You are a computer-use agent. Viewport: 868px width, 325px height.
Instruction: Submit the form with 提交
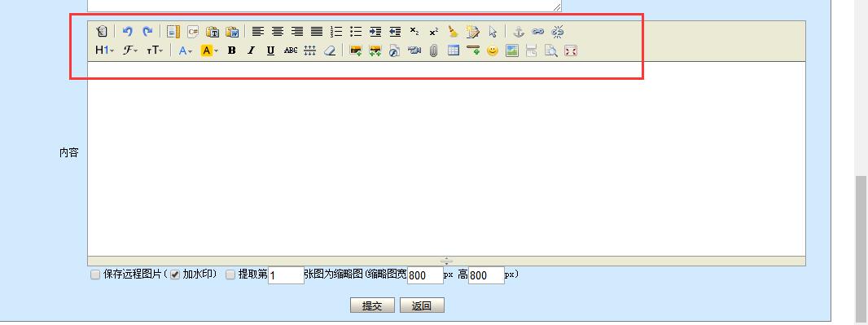372,305
